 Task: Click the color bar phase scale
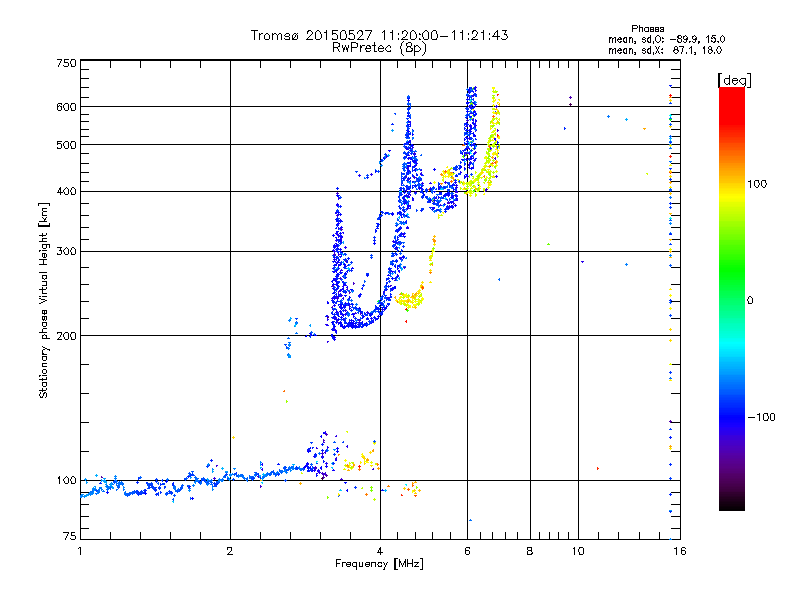(x=732, y=298)
